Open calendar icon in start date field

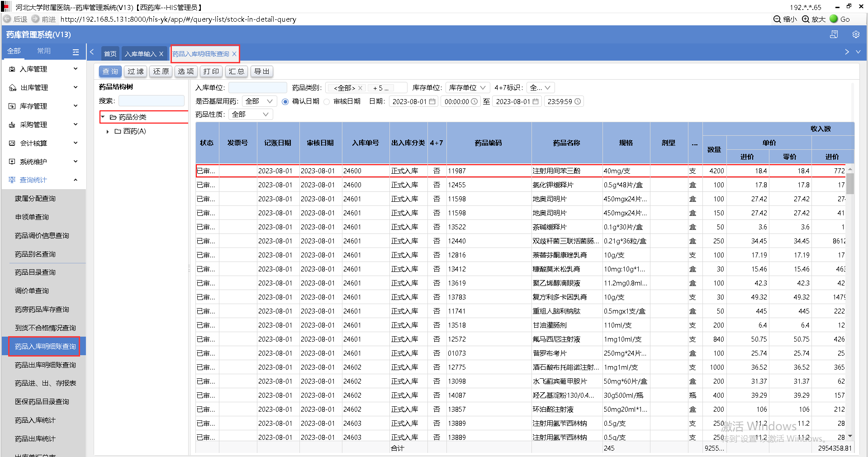[432, 101]
